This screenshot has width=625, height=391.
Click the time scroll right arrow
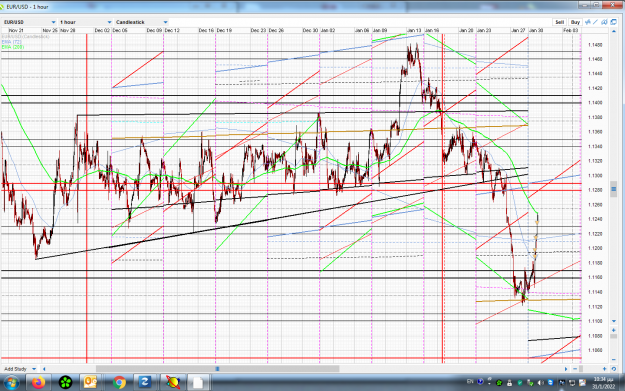[x=566, y=369]
